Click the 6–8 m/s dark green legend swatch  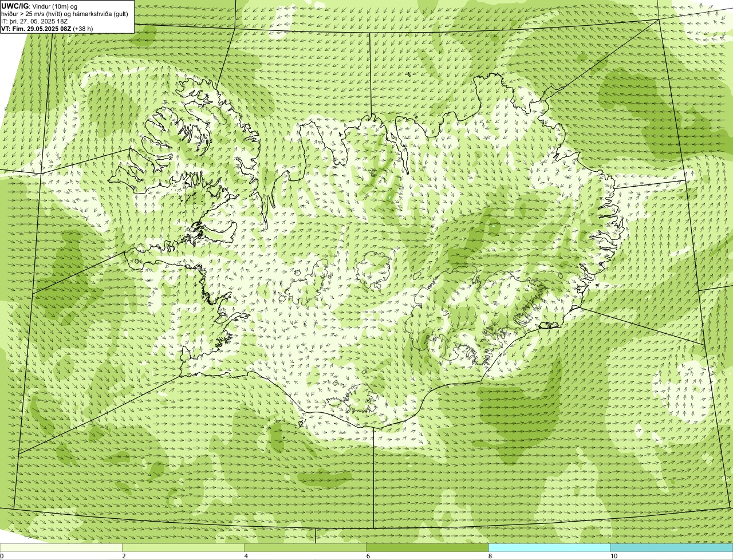coord(427,547)
